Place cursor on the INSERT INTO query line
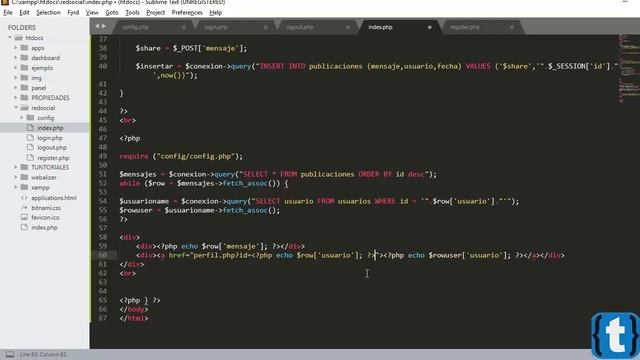This screenshot has height=360, width=640. pyautogui.click(x=376, y=66)
